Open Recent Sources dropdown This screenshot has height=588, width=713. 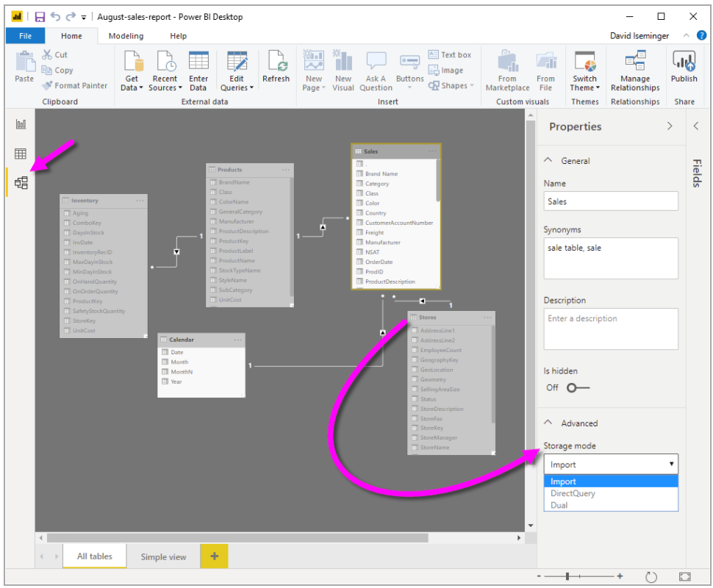165,71
